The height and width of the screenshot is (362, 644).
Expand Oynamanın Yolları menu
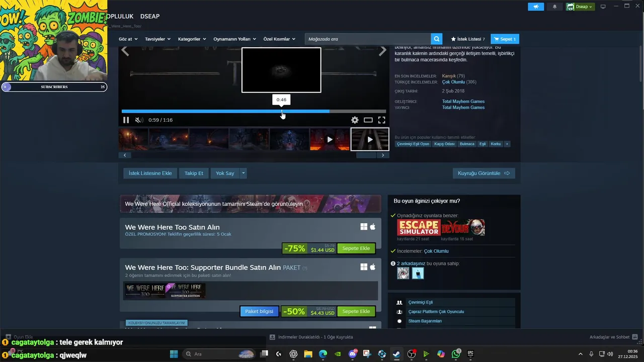234,39
